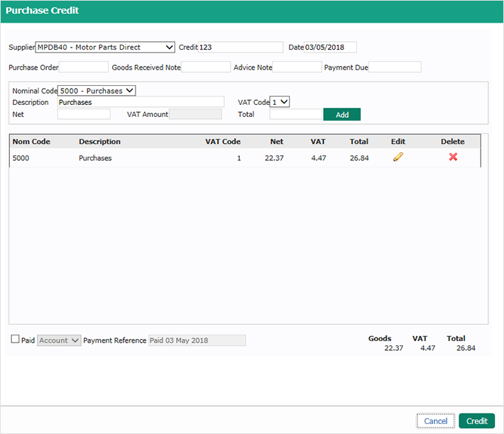Open the Account payment method dropdown
504x434 pixels.
pos(60,340)
